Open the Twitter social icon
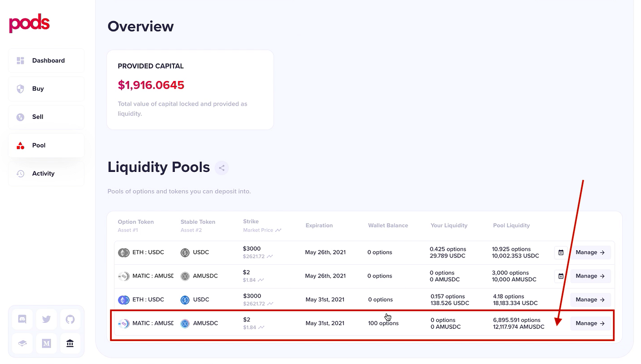This screenshot has height=364, width=641. click(x=46, y=319)
